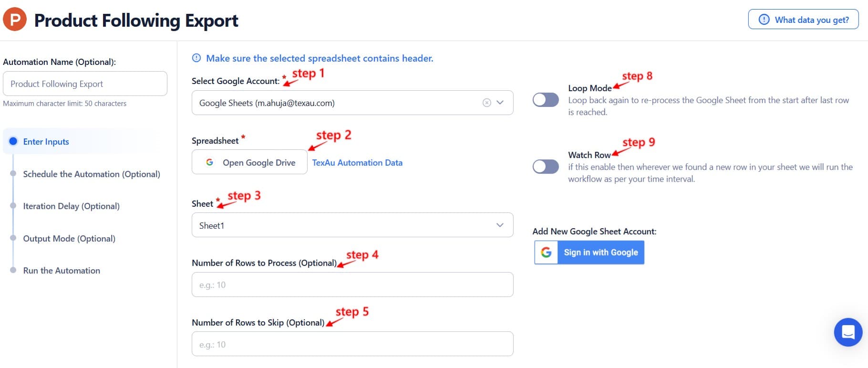Click the info icon in What data you get button
The width and height of the screenshot is (868, 368).
(764, 20)
